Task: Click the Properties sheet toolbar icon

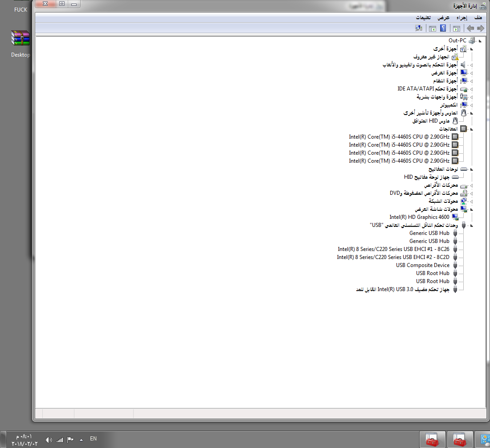Action: click(433, 29)
